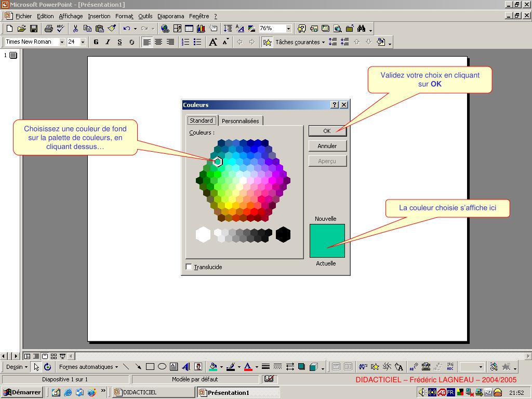Insert a hyperlink with globe icon
The height and width of the screenshot is (399, 532).
165,29
